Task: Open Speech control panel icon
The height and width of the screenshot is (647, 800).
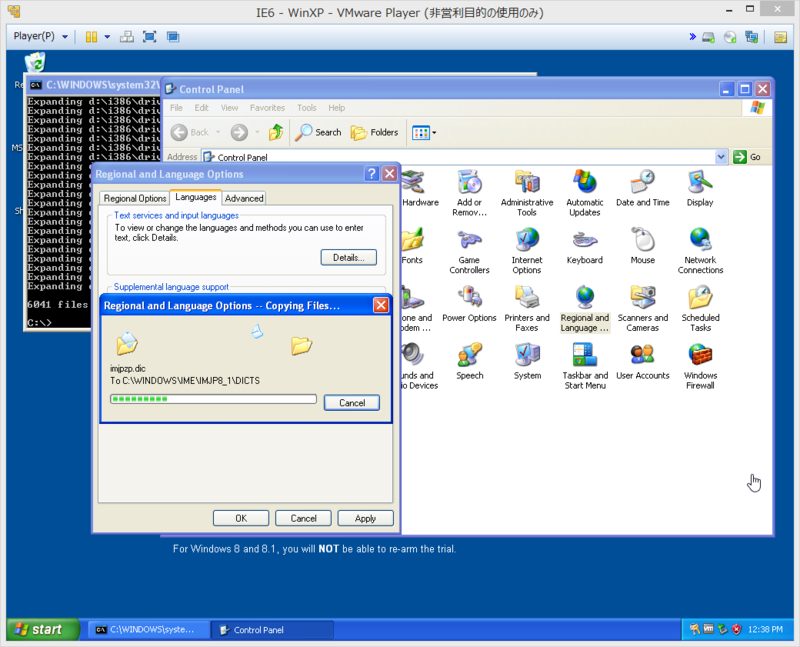Action: 469,361
